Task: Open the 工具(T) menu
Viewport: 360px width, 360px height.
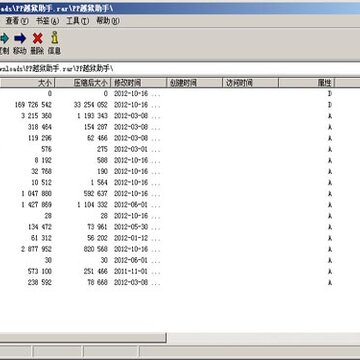Action: point(77,21)
